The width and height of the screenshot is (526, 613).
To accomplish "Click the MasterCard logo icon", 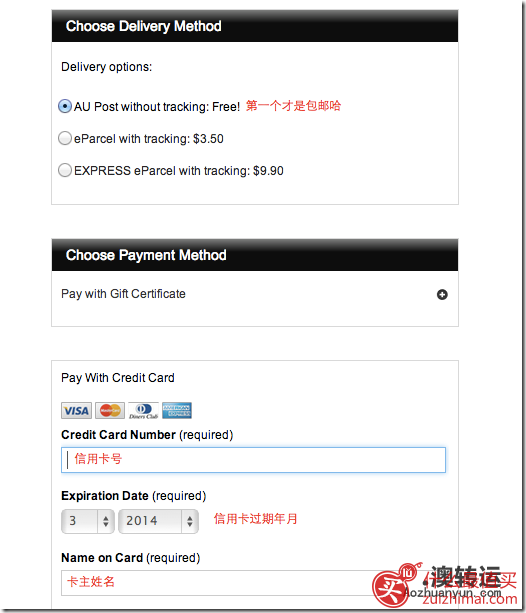I will coord(110,410).
